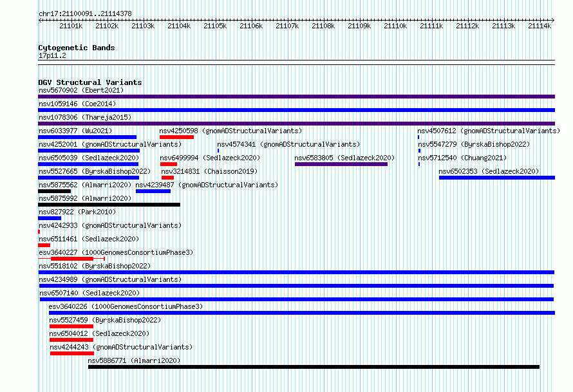Click the 21107k ruler tick label

pyautogui.click(x=287, y=26)
